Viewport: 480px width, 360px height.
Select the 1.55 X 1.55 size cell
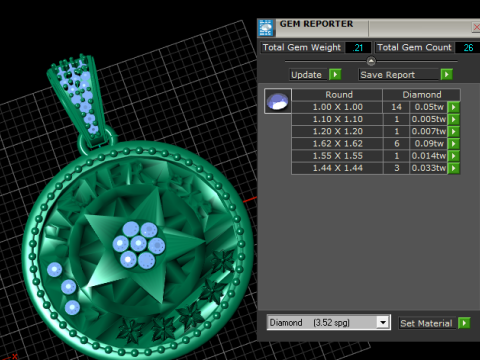pos(337,156)
